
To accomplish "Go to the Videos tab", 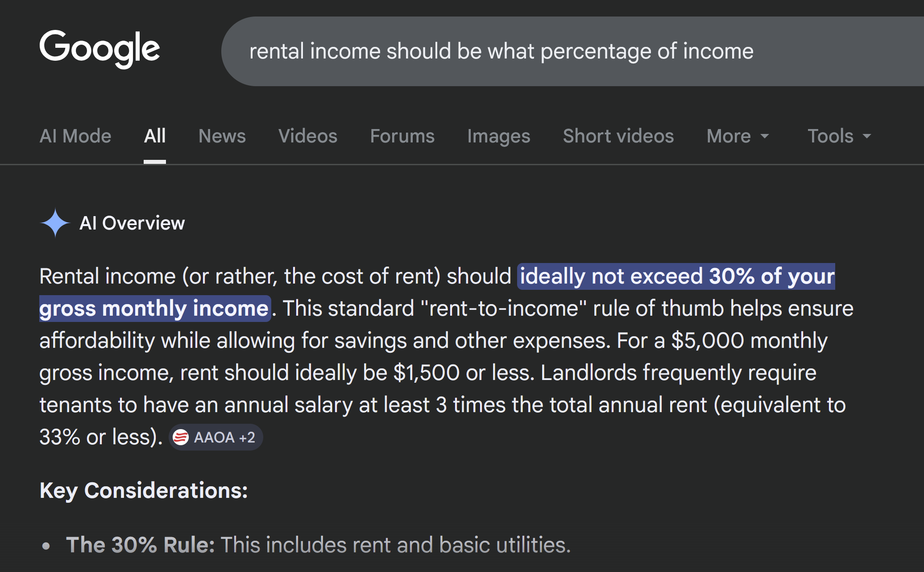I will (x=307, y=136).
